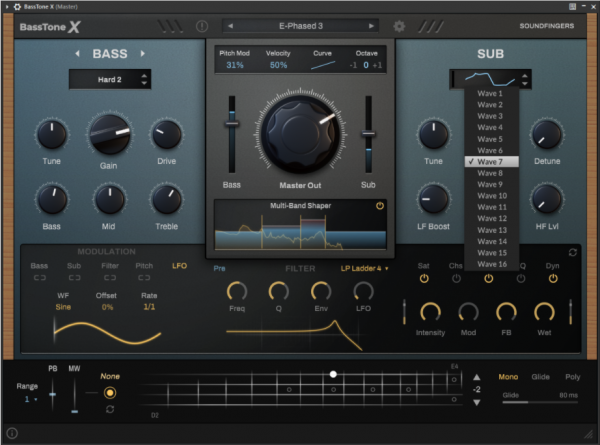
Task: Open the pitch bend Range dropdown
Action: pos(31,399)
